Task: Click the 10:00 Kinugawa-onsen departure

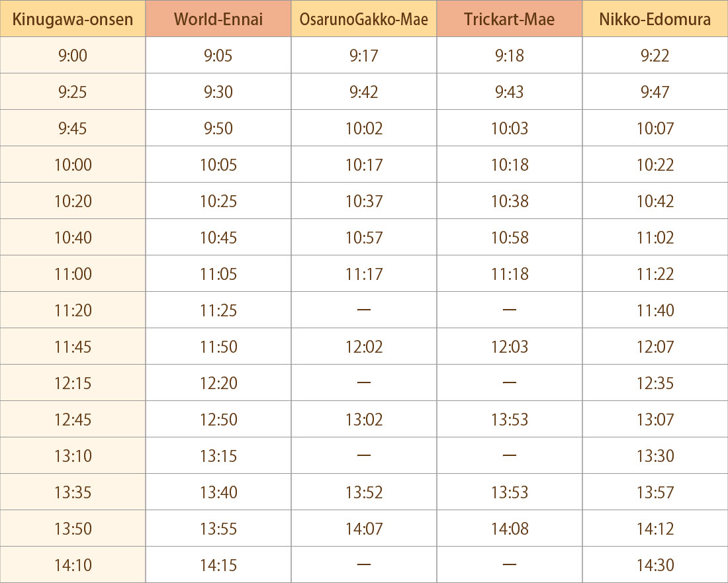Action: 72,164
